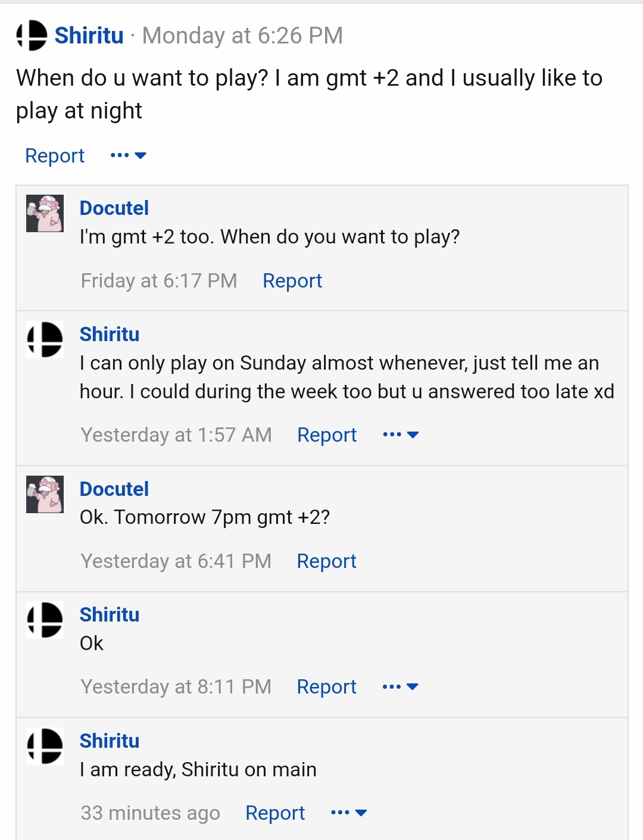Click Shiritu's avatar beside the Ok comment

(x=45, y=620)
